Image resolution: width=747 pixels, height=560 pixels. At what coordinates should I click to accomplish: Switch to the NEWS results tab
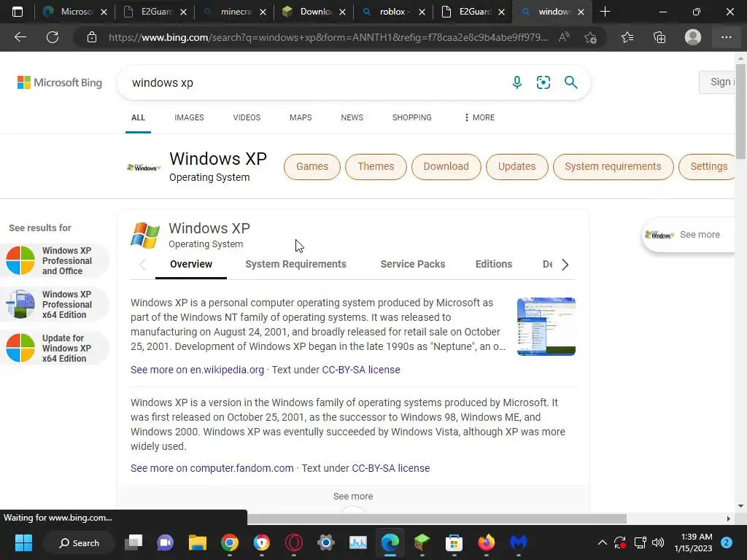pos(352,117)
